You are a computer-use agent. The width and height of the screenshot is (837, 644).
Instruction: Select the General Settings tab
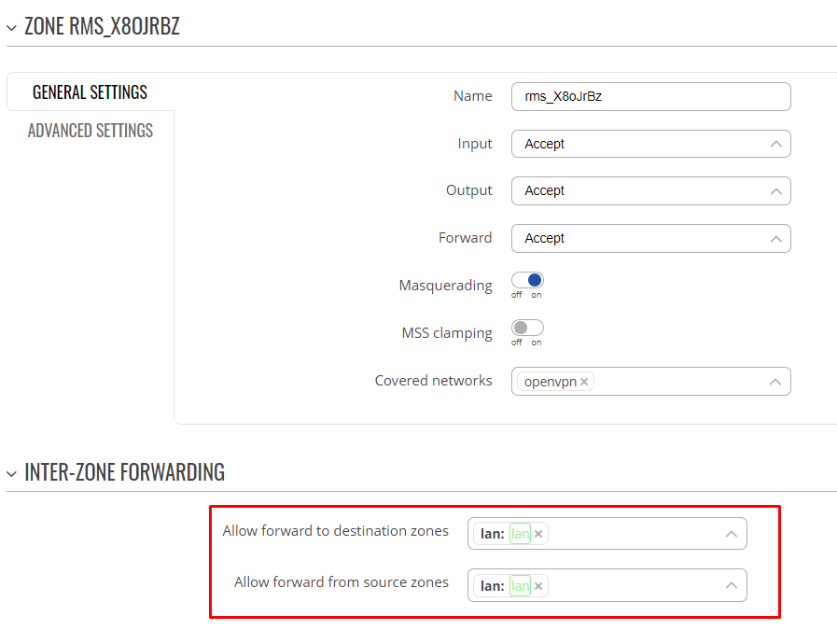(x=90, y=91)
